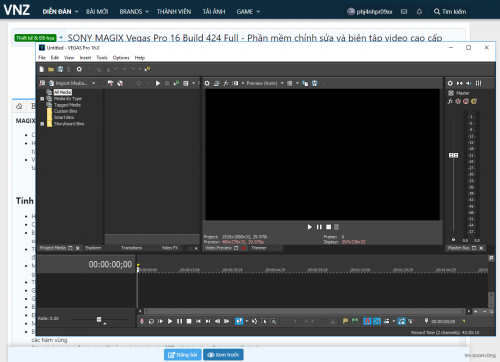The image size is (500, 362).
Task: Adjust the playback Rate slider handle
Action: (99, 319)
